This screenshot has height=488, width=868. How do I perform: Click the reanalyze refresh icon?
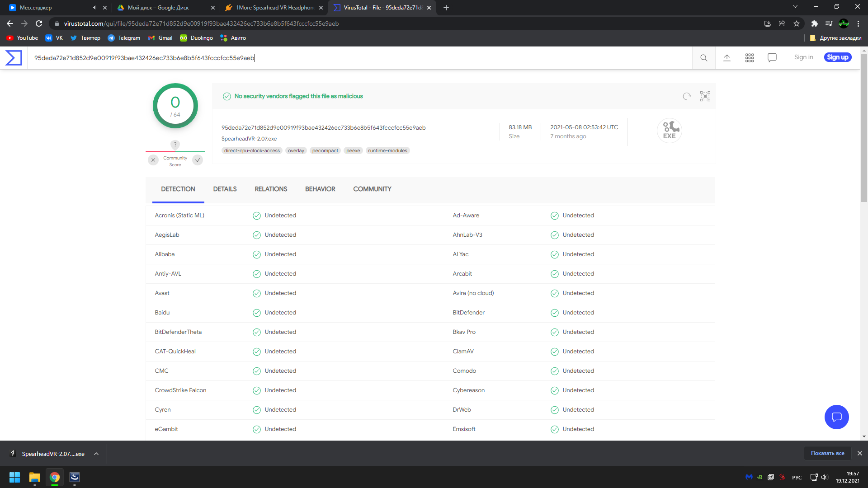coord(687,96)
